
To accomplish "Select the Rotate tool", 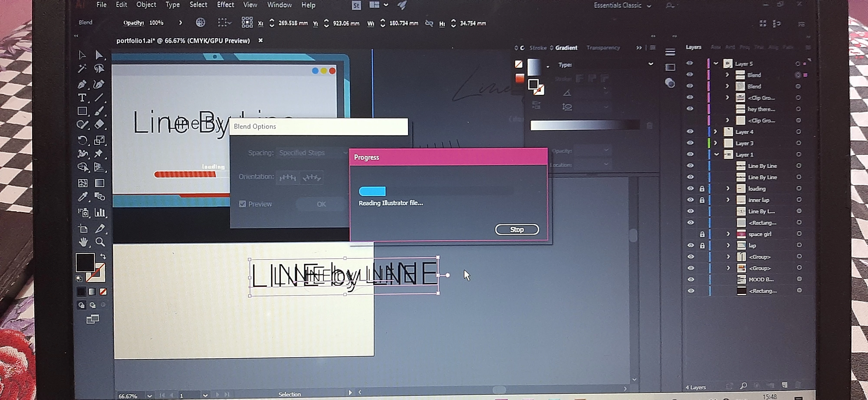I will (x=82, y=140).
